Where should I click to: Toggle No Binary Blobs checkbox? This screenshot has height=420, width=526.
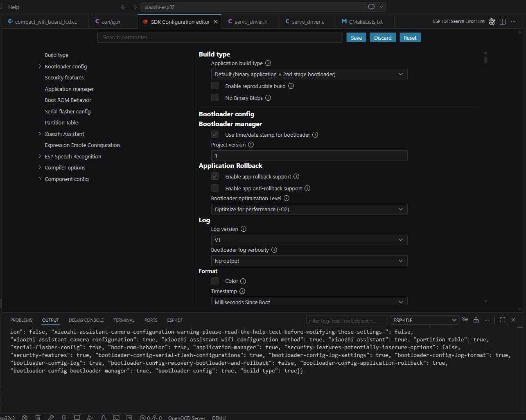(x=215, y=98)
